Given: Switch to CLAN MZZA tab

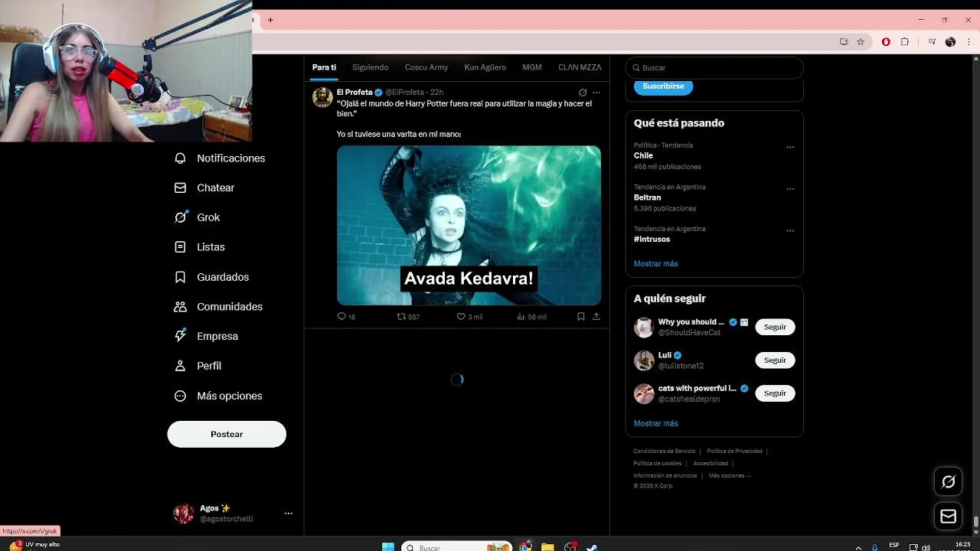Looking at the screenshot, I should tap(580, 67).
